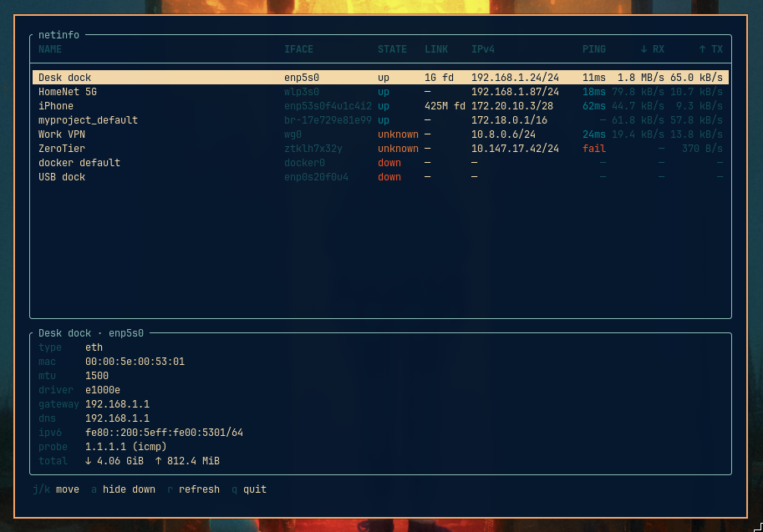Image resolution: width=763 pixels, height=532 pixels.
Task: Click the ipv6 address fe80::200:5eff:fe00:5301/64
Action: tap(164, 433)
